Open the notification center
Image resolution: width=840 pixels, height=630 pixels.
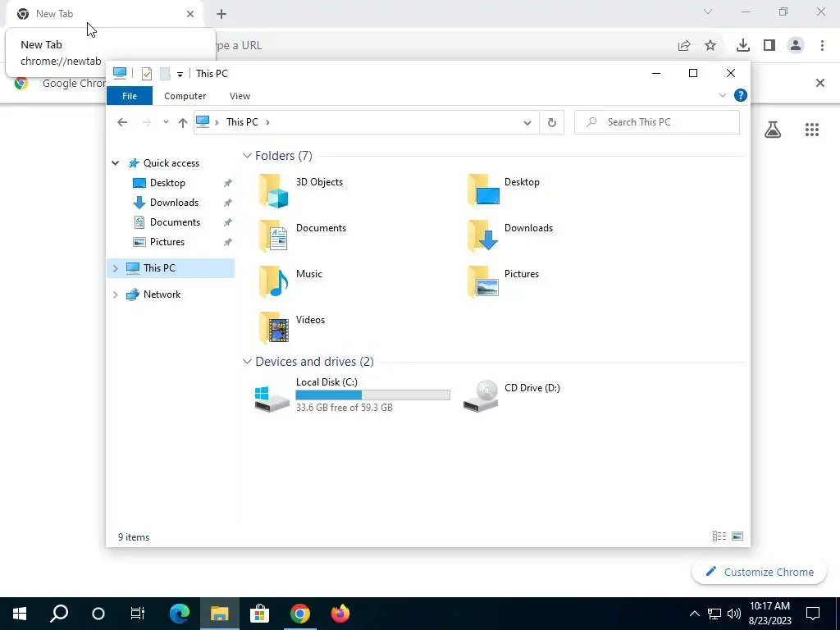click(813, 614)
